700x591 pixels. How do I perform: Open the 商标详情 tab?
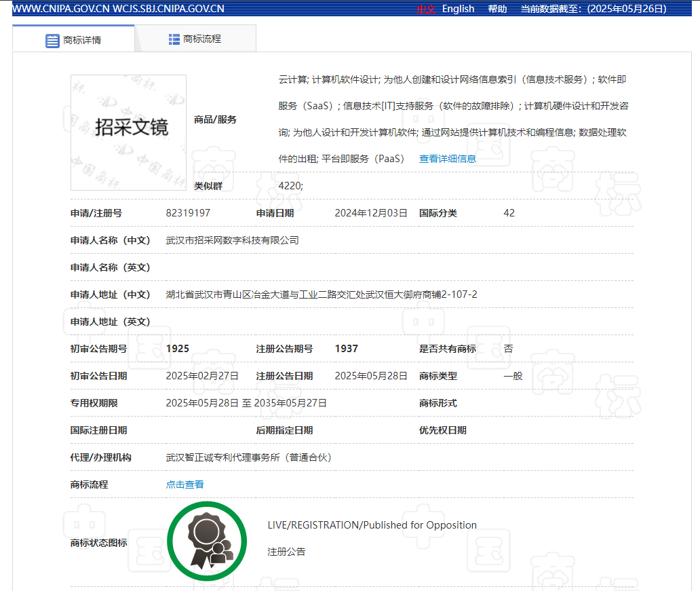(73, 39)
